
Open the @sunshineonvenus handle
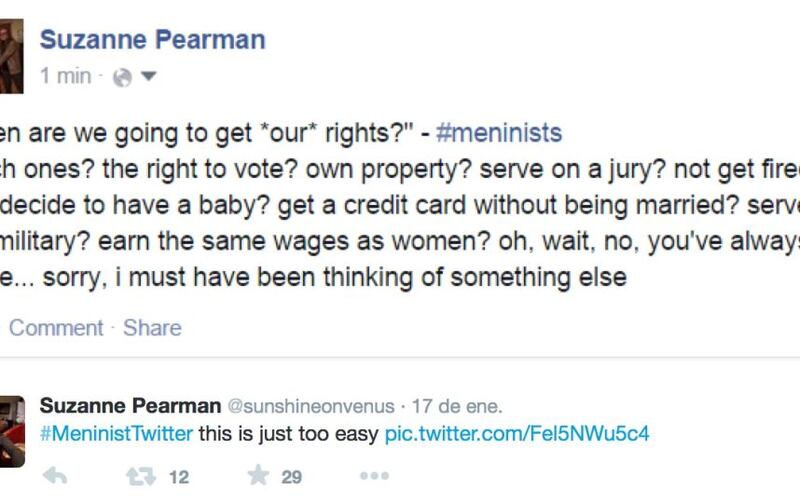pyautogui.click(x=311, y=407)
